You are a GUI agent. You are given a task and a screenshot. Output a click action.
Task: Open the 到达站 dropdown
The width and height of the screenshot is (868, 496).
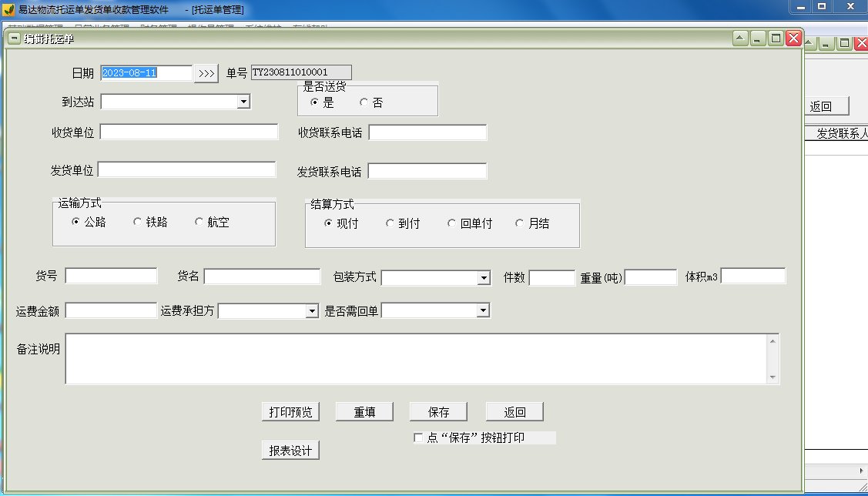click(243, 102)
